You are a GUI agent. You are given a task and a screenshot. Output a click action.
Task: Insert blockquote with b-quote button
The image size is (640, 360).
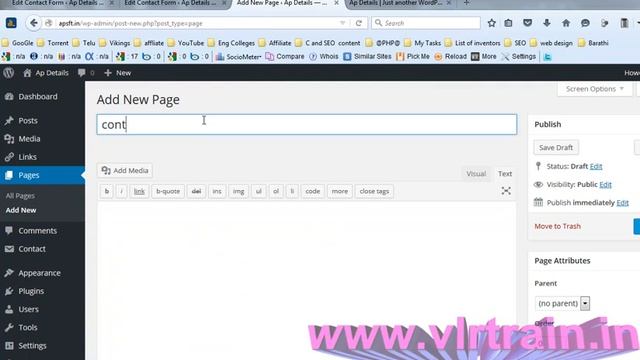[168, 191]
